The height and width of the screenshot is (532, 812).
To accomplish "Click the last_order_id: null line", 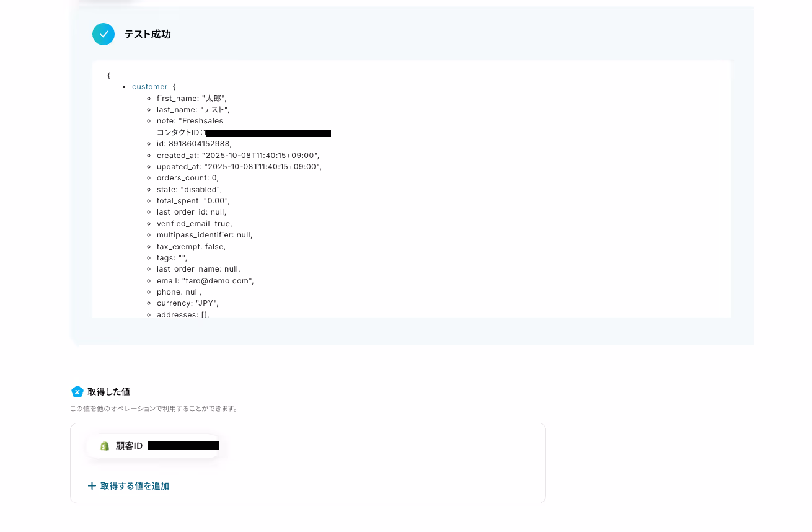I will click(192, 212).
